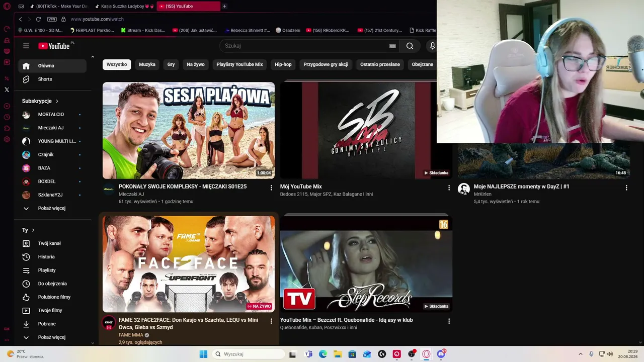Switch to the Kasia Suczka Ladyboy tab
644x362 pixels.
pyautogui.click(x=124, y=6)
